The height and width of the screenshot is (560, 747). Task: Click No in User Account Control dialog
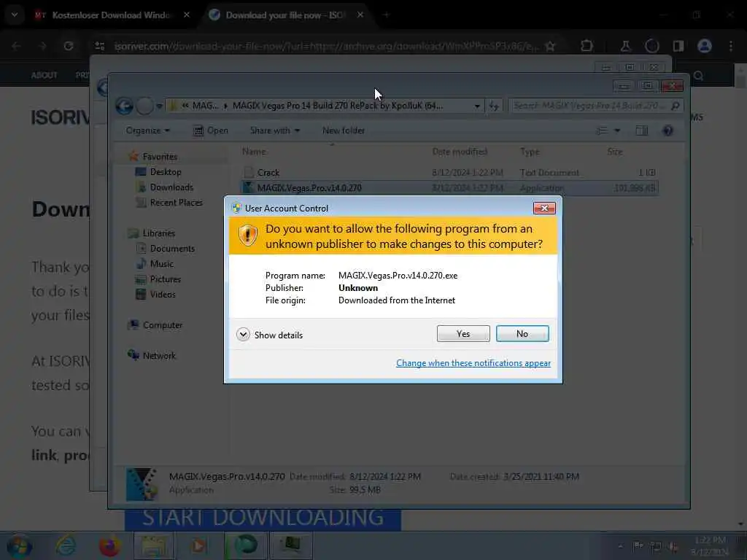(522, 334)
